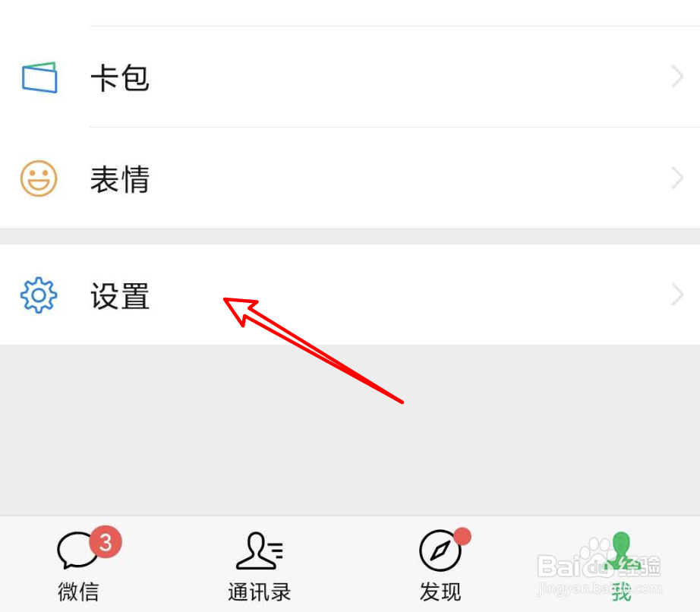Select the 我 tab label
Image resolution: width=700 pixels, height=612 pixels.
click(621, 592)
